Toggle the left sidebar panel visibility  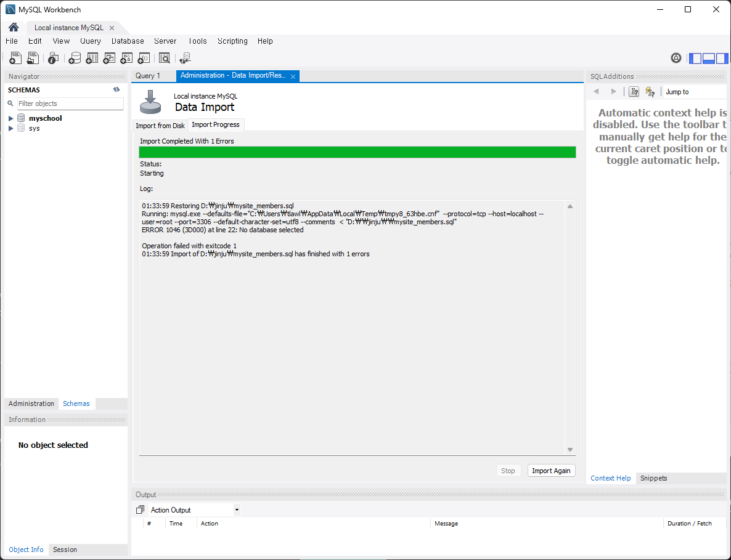[695, 59]
